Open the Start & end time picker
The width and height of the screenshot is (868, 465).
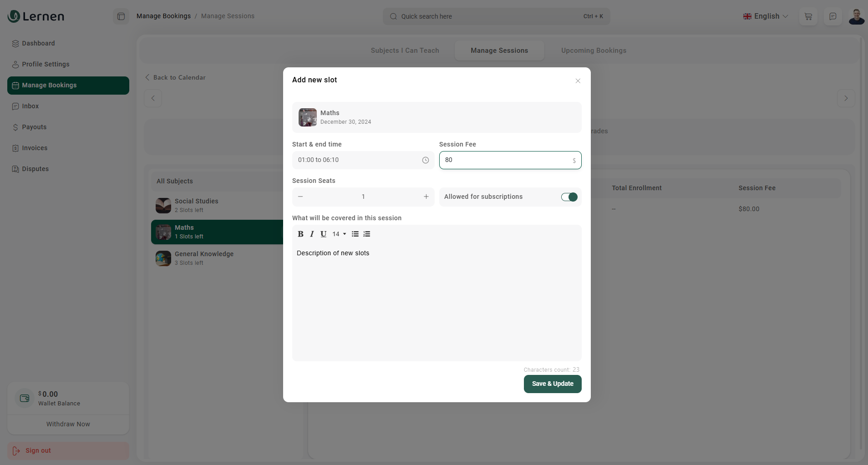[x=357, y=160]
